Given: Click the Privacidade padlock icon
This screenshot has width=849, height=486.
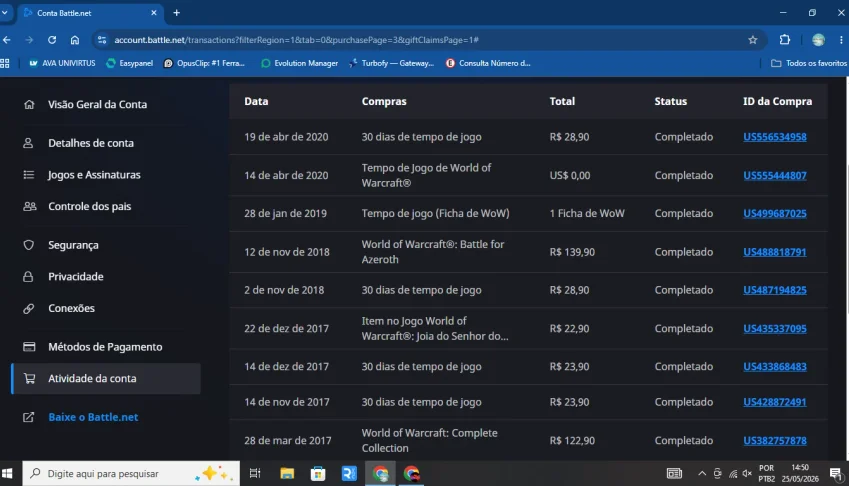Looking at the screenshot, I should pos(28,277).
